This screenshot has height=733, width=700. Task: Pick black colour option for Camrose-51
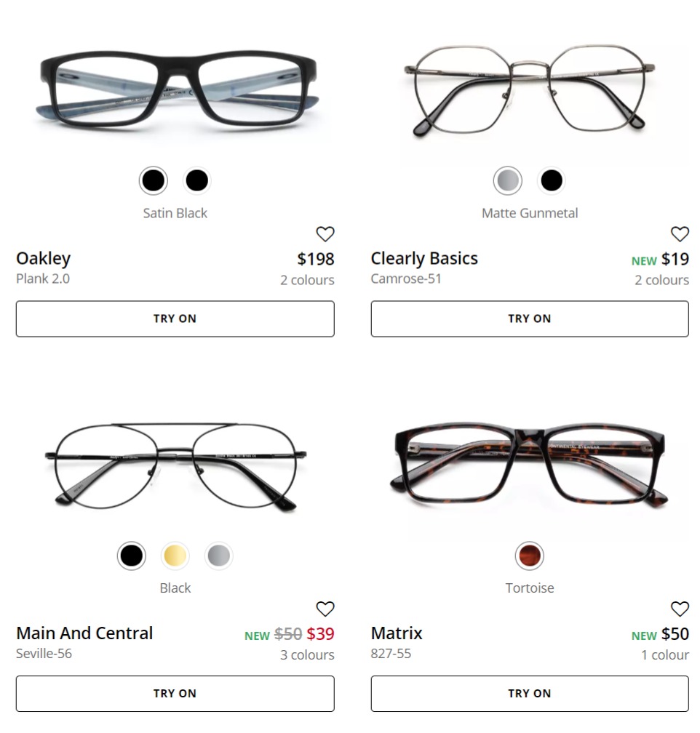tap(552, 180)
